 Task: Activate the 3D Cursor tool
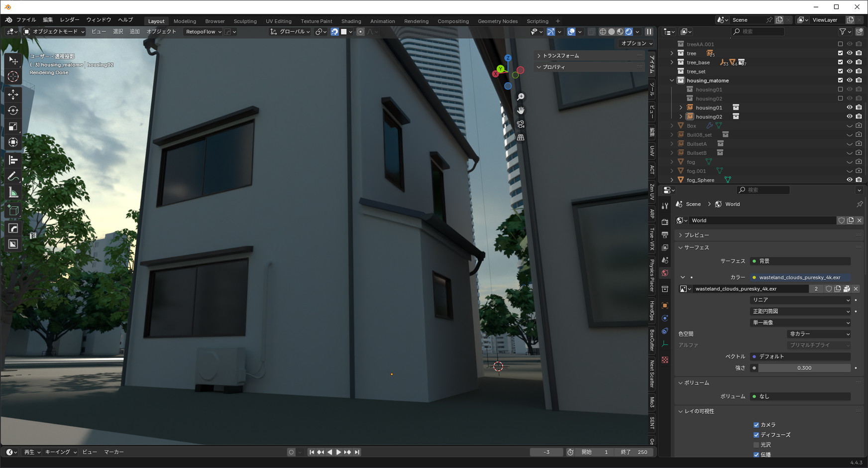13,77
